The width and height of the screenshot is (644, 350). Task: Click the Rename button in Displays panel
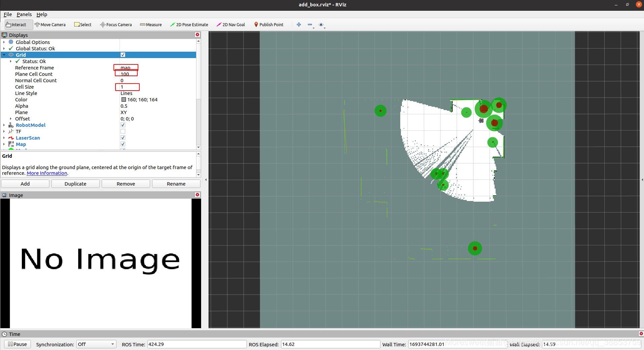(x=176, y=184)
